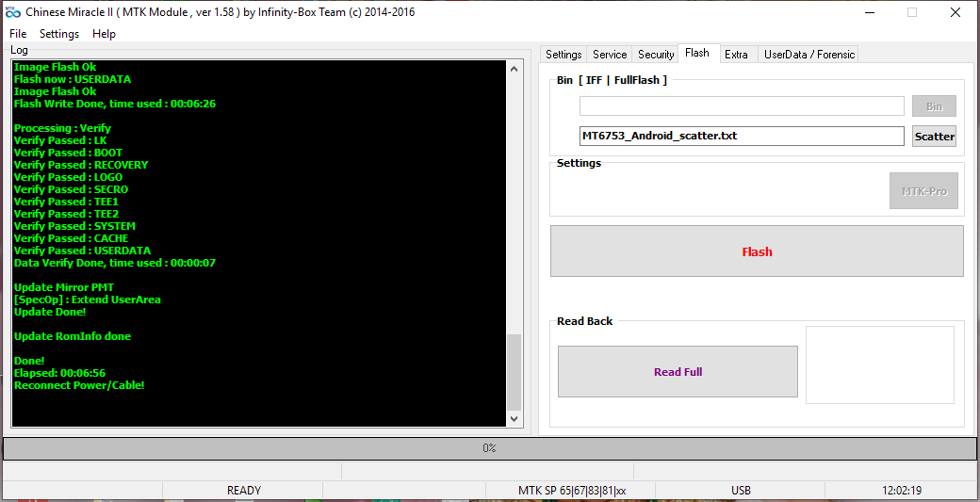Click the 'Done!' log line

[x=29, y=361]
